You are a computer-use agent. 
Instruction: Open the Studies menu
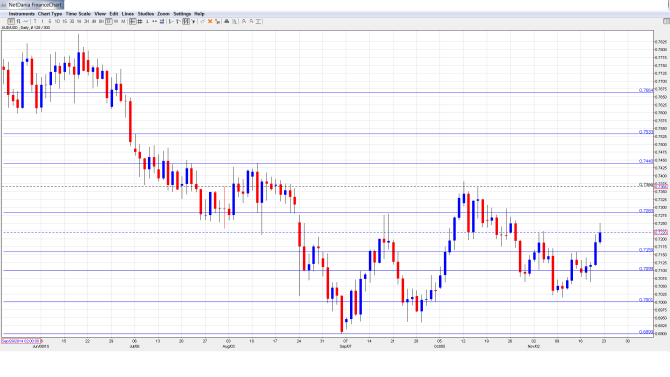pos(146,14)
